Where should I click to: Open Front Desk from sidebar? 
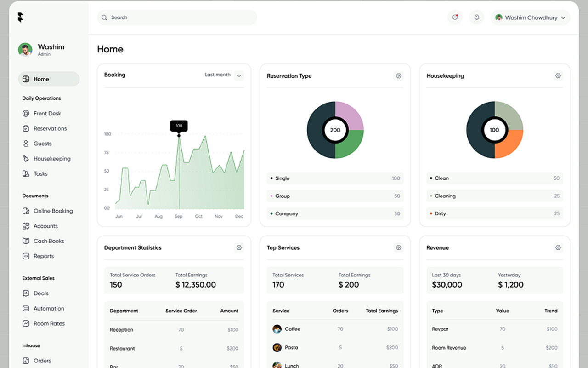(x=47, y=114)
